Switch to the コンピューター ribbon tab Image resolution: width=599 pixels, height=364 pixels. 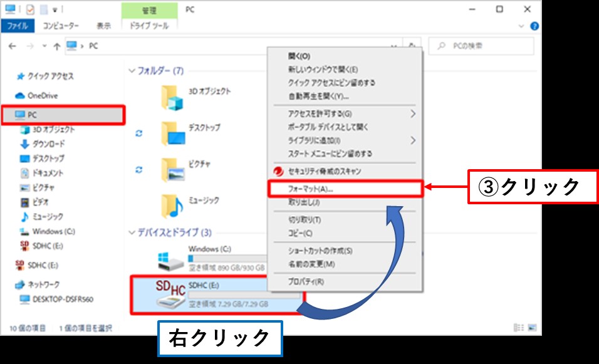(x=60, y=26)
